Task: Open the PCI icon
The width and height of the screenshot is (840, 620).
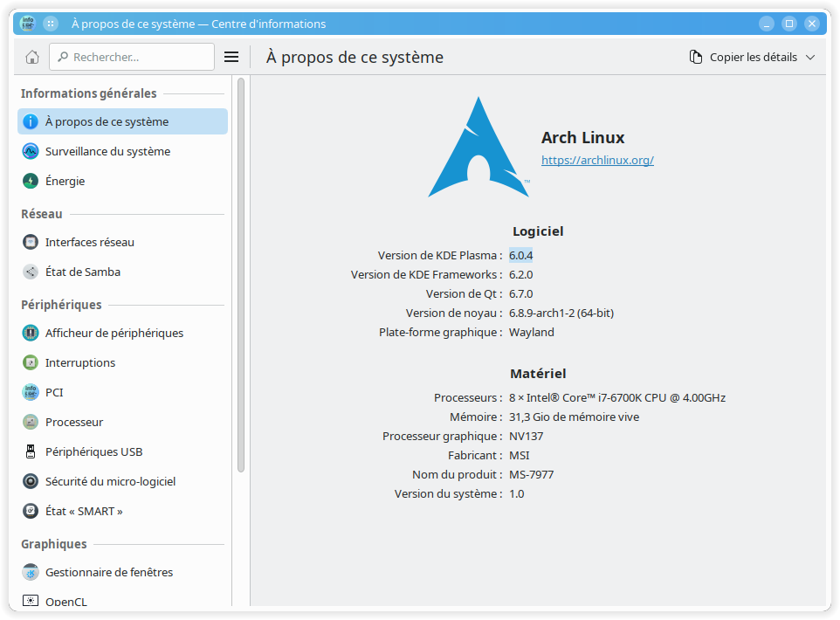Action: [31, 392]
